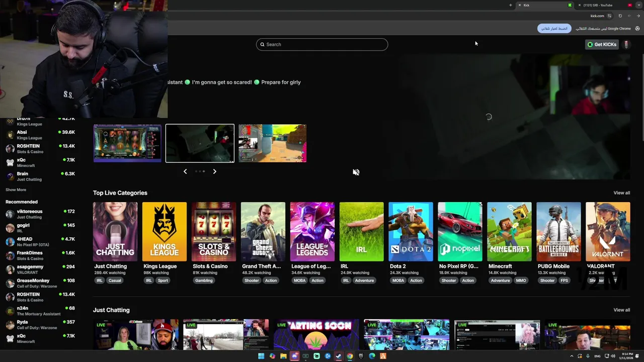Click the site settings icon beside kick.com
644x362 pixels.
click(x=609, y=16)
